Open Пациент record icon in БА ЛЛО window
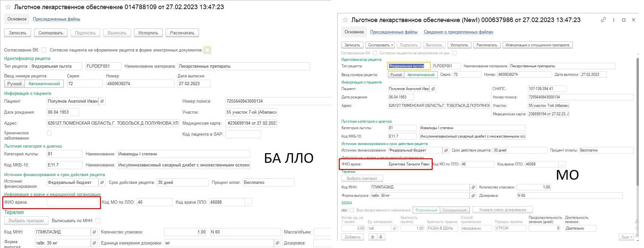Screen dimensions: 644x248 click(102, 101)
